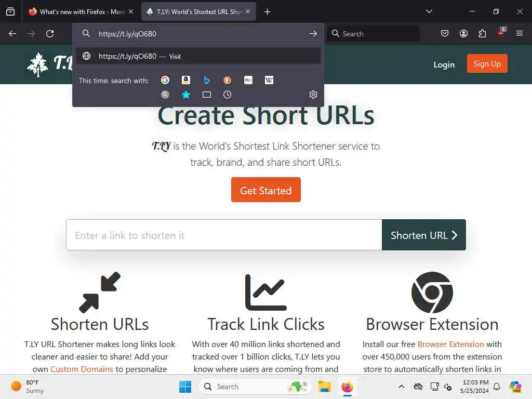532x399 pixels.
Task: Search in open tabs icon
Action: pyautogui.click(x=207, y=95)
